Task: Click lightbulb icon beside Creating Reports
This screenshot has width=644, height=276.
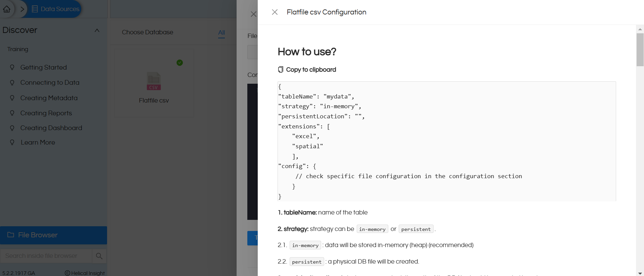Action: tap(12, 113)
